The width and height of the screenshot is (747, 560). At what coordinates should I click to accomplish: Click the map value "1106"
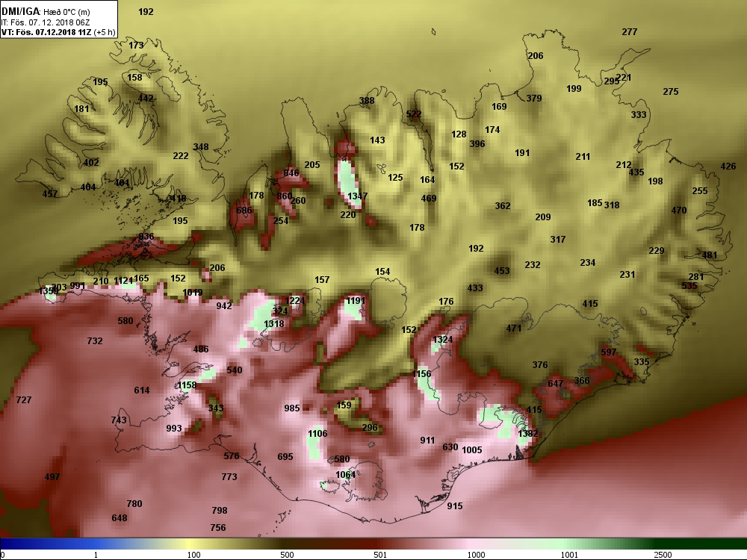tap(317, 433)
